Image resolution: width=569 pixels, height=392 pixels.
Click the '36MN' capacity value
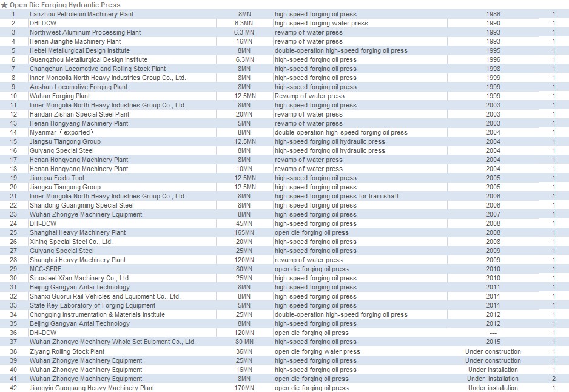(x=244, y=351)
